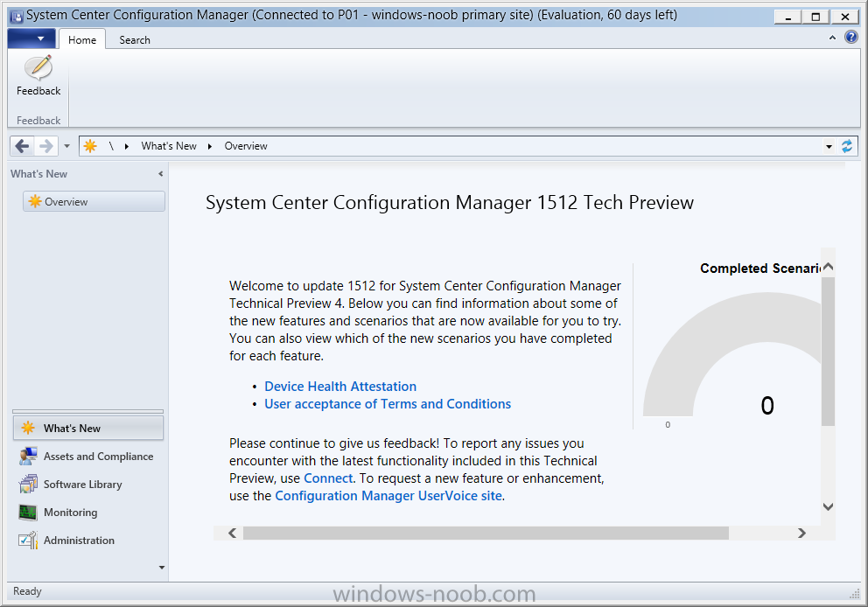
Task: Open the Assets and Compliance workspace
Action: (x=88, y=457)
